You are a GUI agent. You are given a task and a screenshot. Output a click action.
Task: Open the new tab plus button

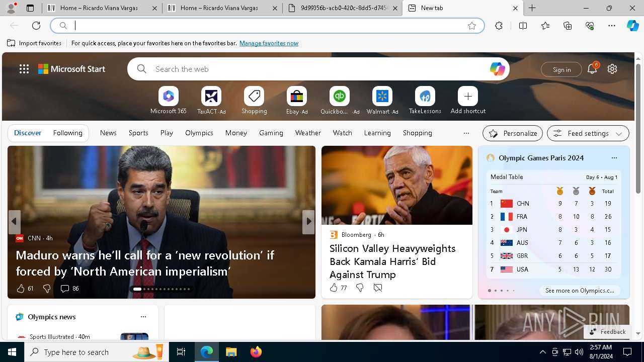tap(532, 8)
